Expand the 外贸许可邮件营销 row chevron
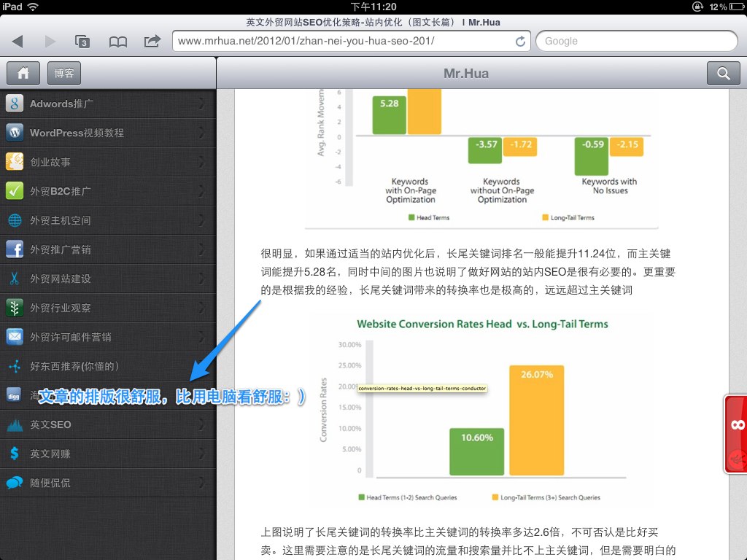 point(201,337)
